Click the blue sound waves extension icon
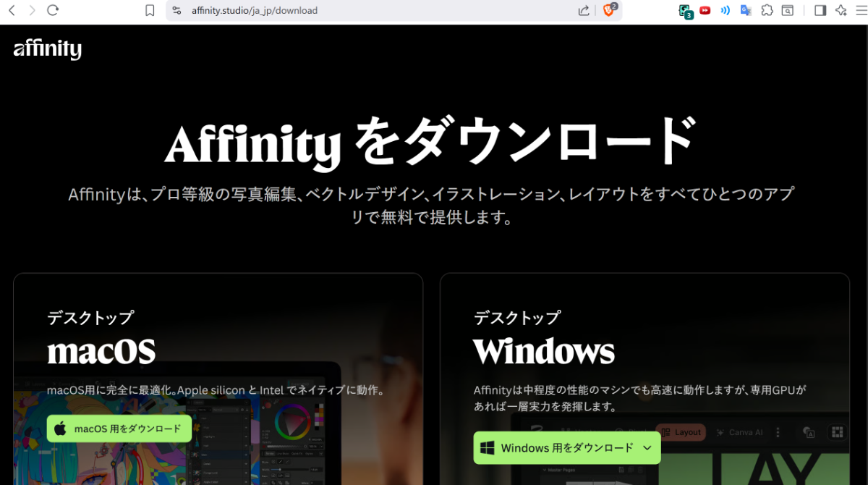The height and width of the screenshot is (485, 868). click(x=726, y=10)
